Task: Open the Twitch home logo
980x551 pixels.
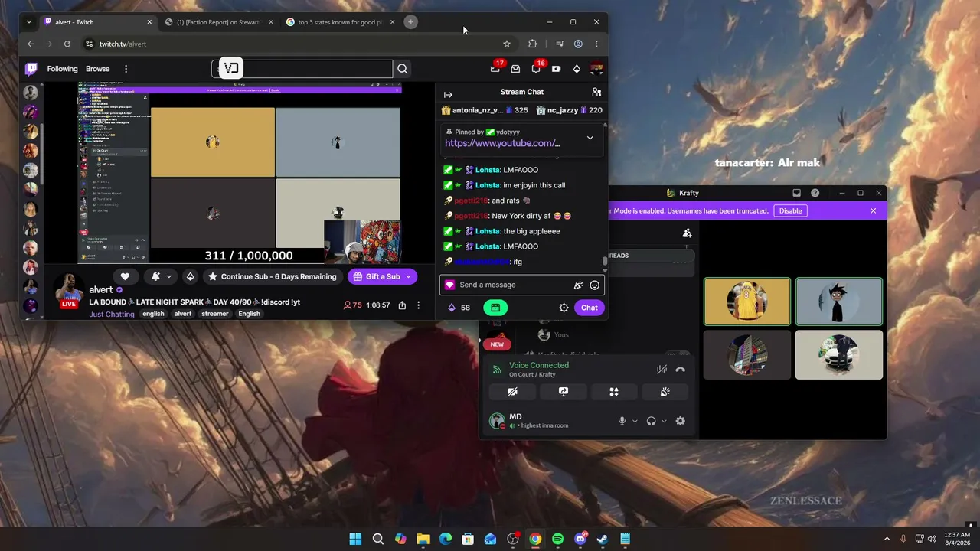Action: pyautogui.click(x=31, y=69)
